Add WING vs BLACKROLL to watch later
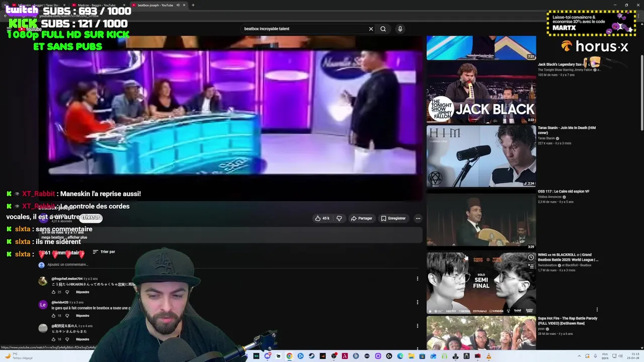This screenshot has height=362, width=644. (x=531, y=257)
